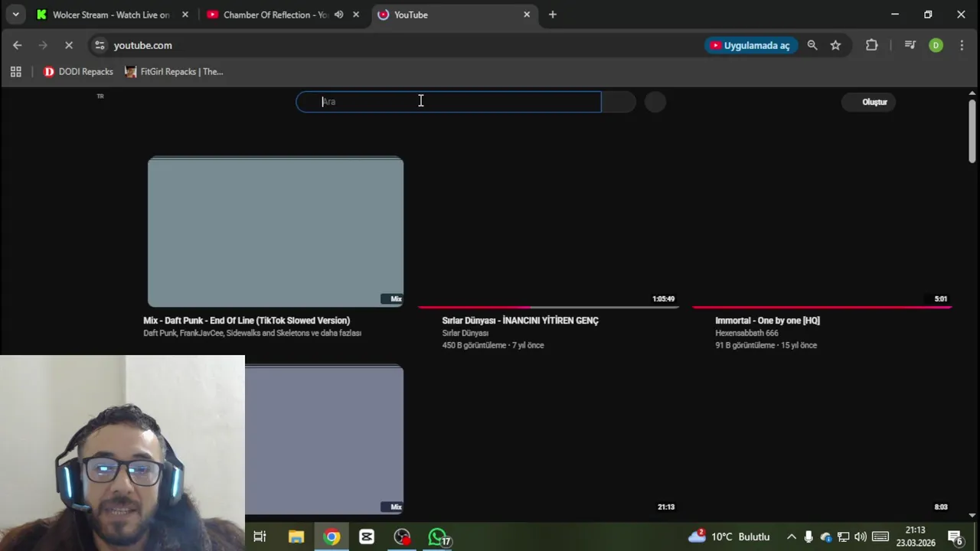Screen dimensions: 980x551
Task: Go back to the previous page
Action: (18, 45)
